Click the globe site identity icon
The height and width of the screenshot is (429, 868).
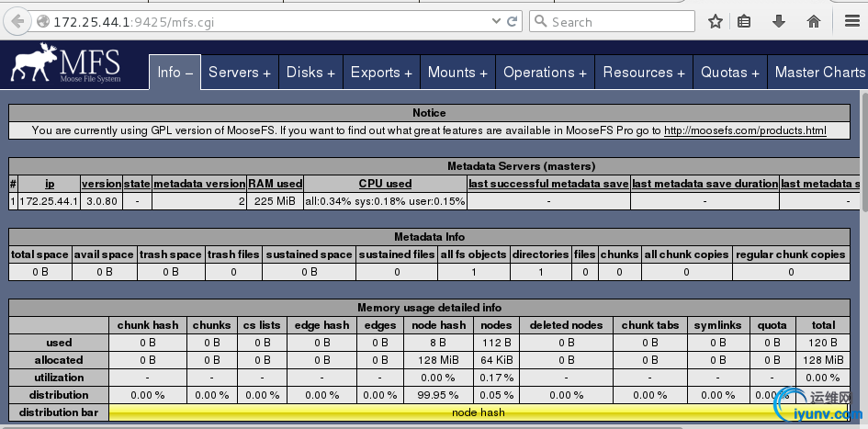tap(42, 22)
